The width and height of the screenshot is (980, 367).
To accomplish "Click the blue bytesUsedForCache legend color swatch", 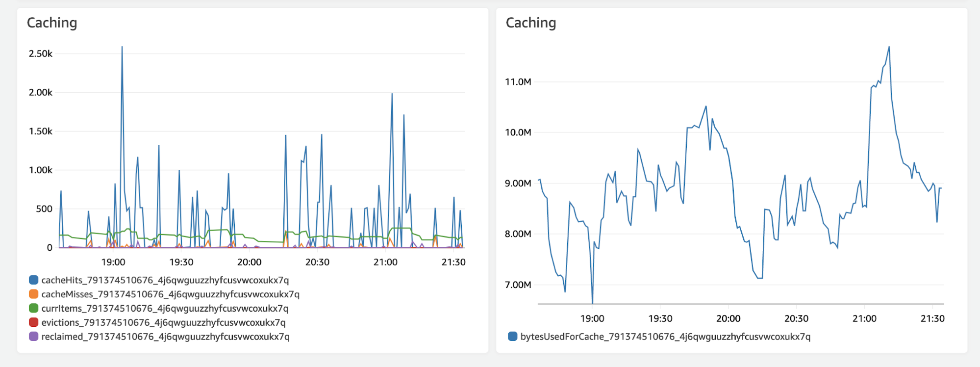I will tap(513, 337).
